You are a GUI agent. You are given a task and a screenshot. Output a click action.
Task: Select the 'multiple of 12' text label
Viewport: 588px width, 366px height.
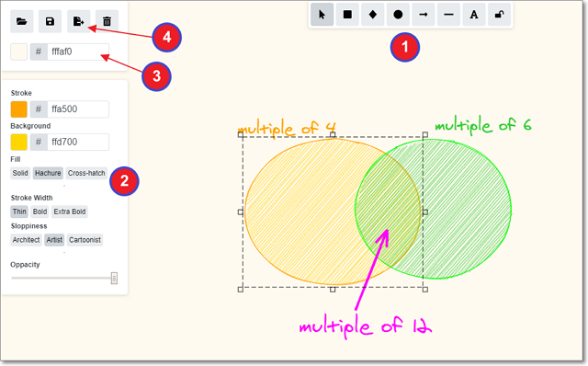click(366, 326)
